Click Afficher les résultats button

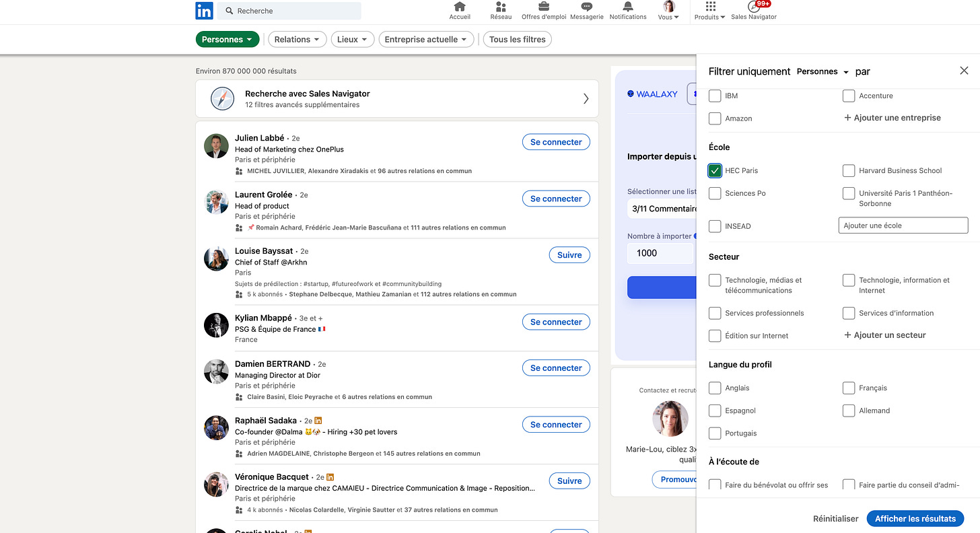pyautogui.click(x=915, y=519)
